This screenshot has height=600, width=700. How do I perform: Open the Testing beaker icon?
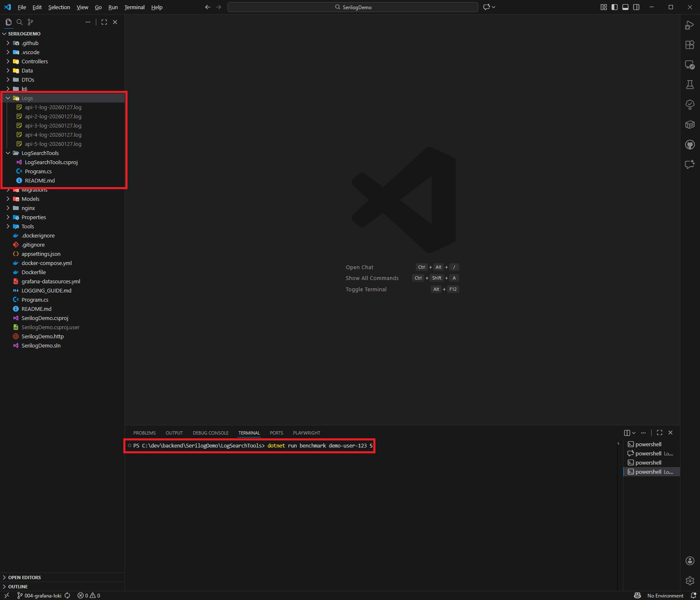click(690, 85)
